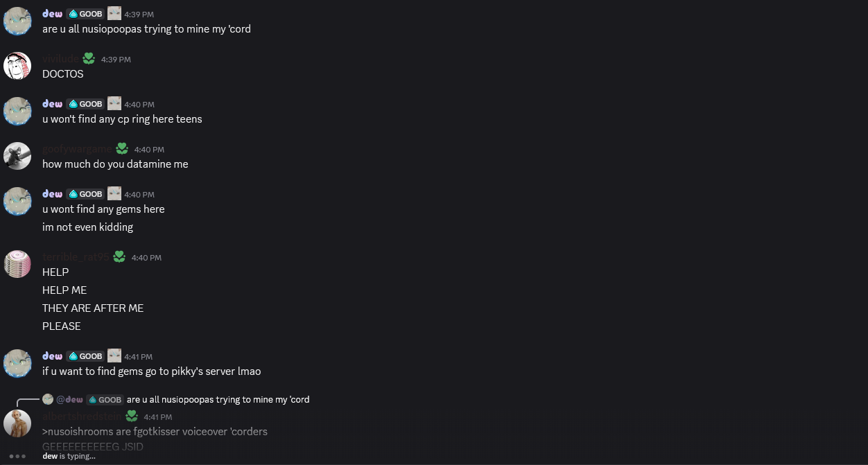Click vivilude's green leaf badge icon
The height and width of the screenshot is (465, 868).
(x=89, y=59)
